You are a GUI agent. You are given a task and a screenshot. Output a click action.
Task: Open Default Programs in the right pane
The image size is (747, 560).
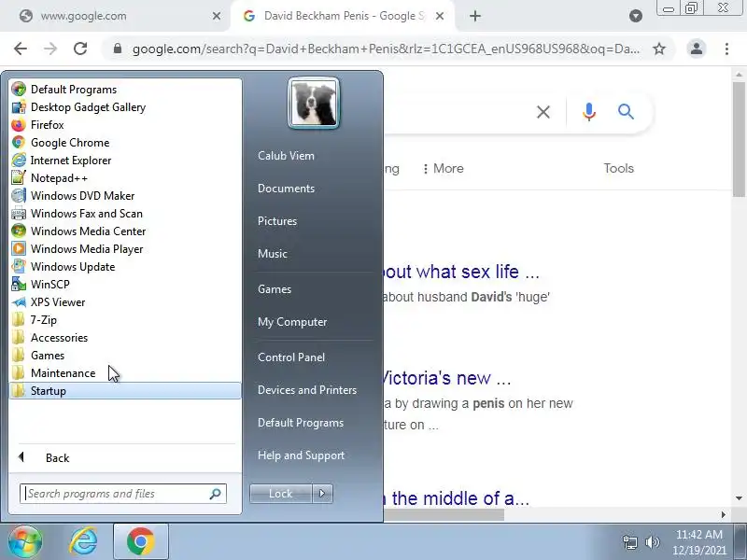(301, 423)
